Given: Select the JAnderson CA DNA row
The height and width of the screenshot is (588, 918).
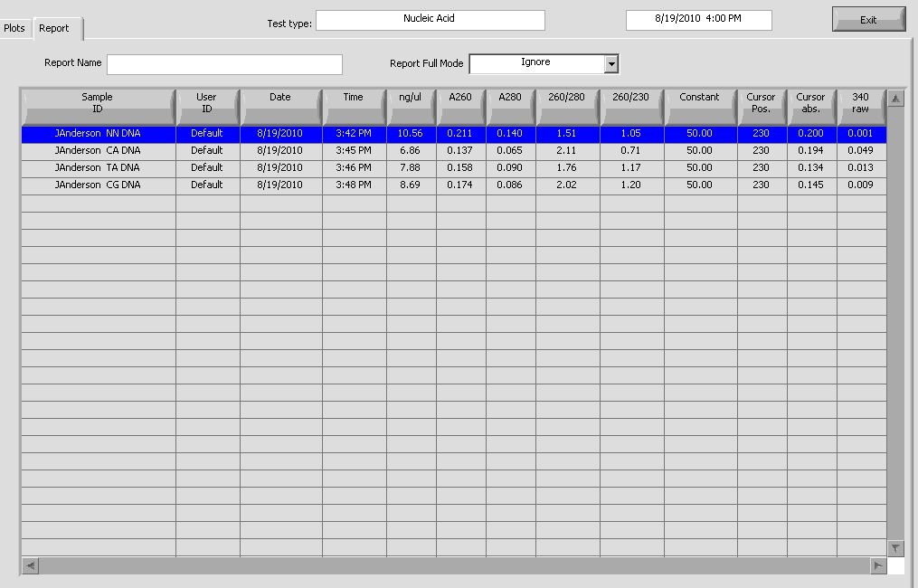Looking at the screenshot, I should [98, 151].
